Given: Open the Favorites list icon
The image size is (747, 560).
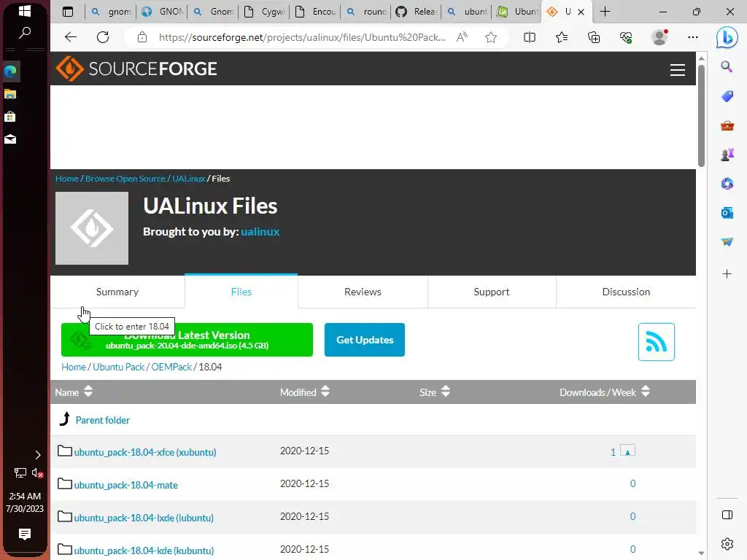Looking at the screenshot, I should click(x=562, y=37).
